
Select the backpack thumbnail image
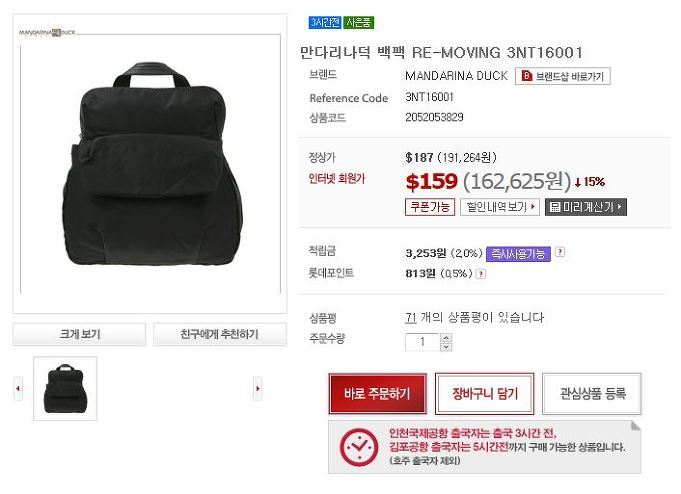pos(65,389)
